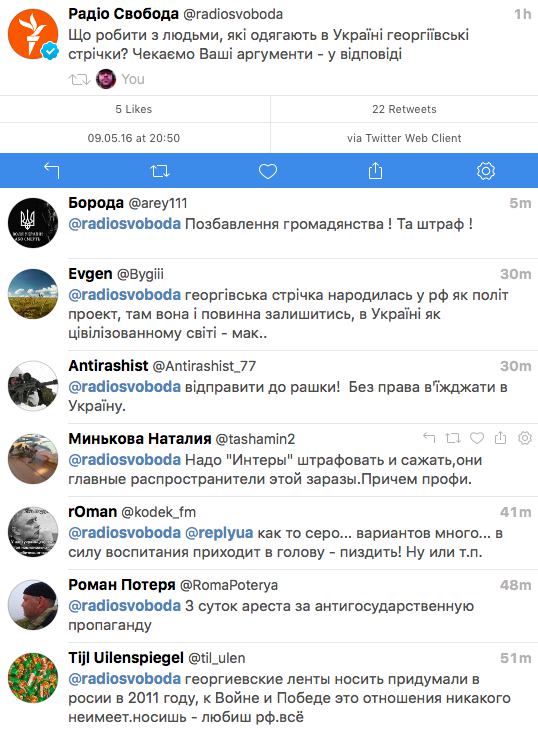This screenshot has width=538, height=732.
Task: Open the gear options in blue toolbar
Action: 486,171
